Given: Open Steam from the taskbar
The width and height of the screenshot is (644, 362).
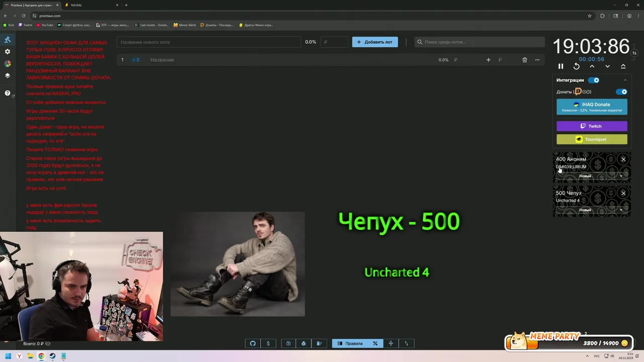Looking at the screenshot, I should 52,356.
